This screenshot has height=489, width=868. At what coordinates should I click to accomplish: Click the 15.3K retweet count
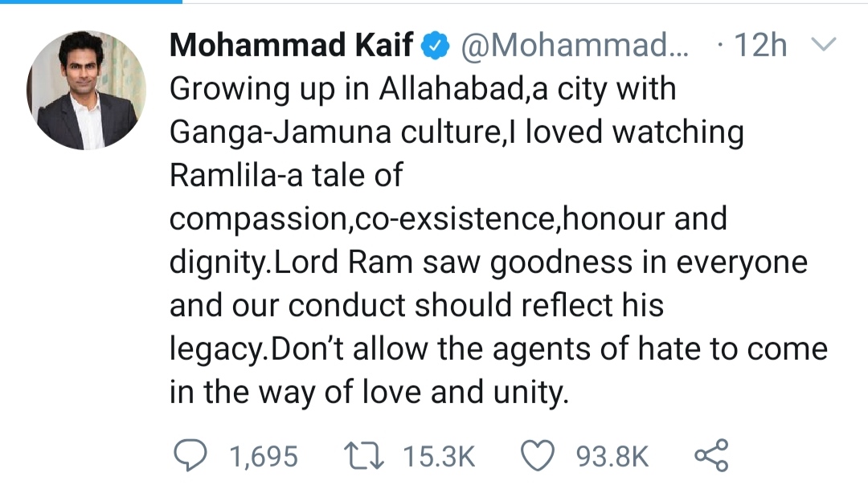click(x=439, y=457)
